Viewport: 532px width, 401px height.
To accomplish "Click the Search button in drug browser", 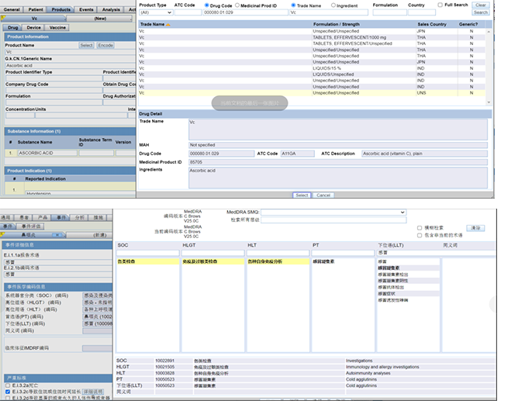I will 481,12.
